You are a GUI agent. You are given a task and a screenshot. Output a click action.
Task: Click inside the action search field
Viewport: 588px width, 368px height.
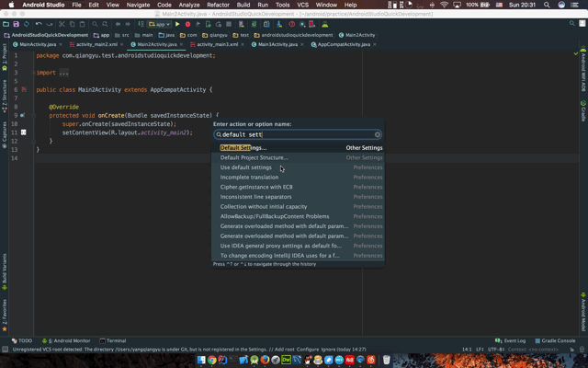point(294,134)
